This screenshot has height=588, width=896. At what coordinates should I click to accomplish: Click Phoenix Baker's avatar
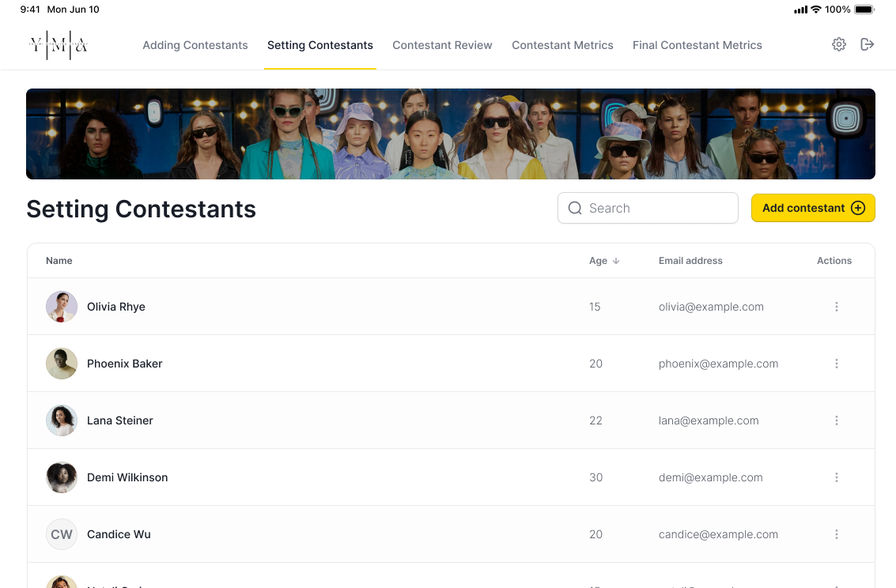point(62,364)
